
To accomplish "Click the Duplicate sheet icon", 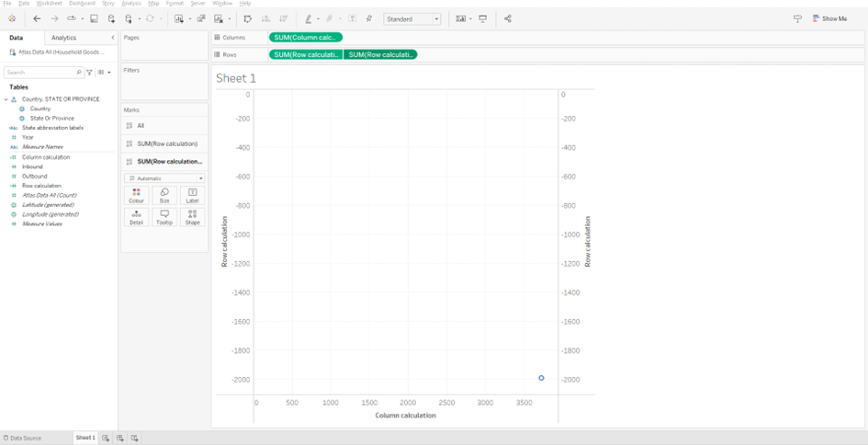I will (x=201, y=18).
